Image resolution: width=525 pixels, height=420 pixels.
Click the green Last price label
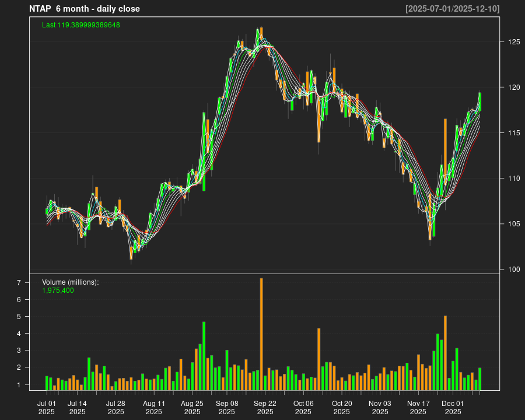pyautogui.click(x=81, y=25)
